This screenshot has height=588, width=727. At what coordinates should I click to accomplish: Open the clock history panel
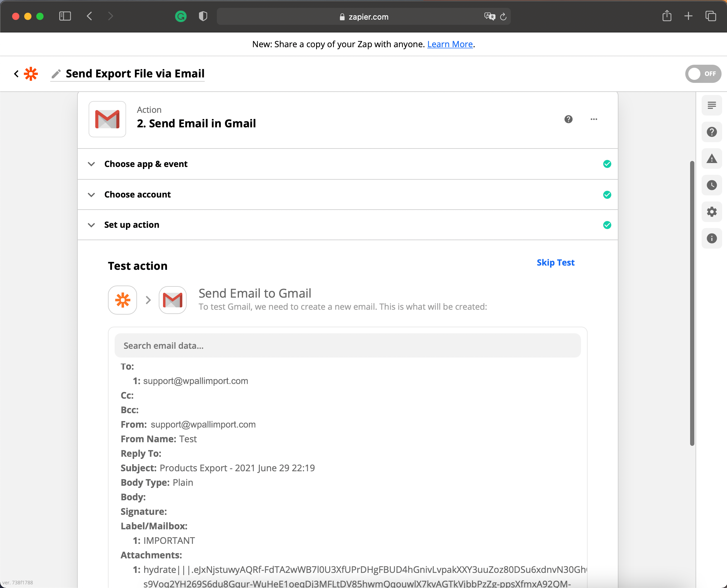pos(711,185)
